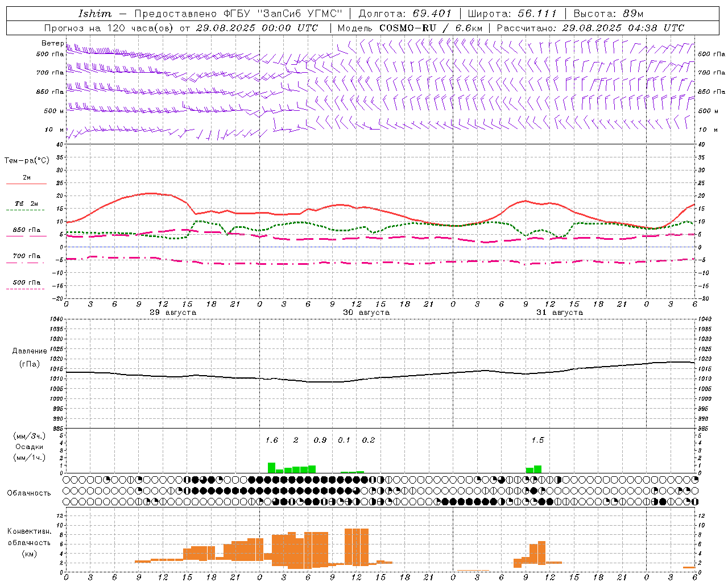This screenshot has height=582, width=728.
Task: Click the "31 августа" date label
Action: [560, 313]
